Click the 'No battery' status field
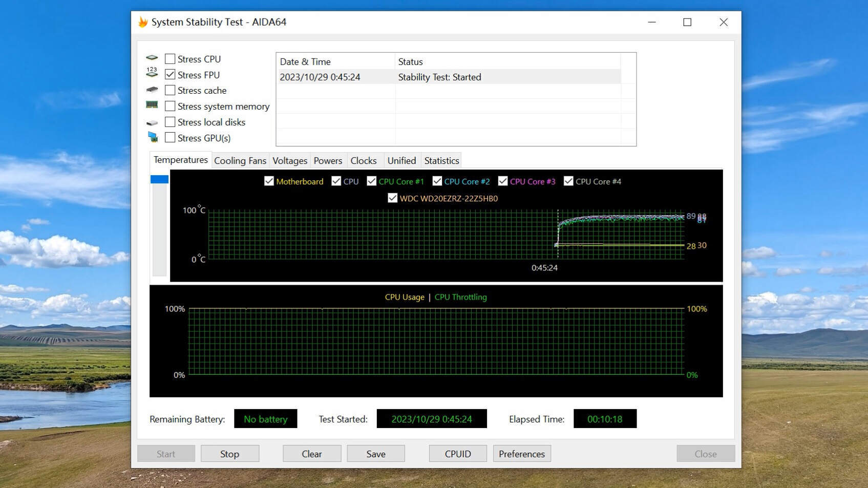The height and width of the screenshot is (488, 868). [x=266, y=419]
